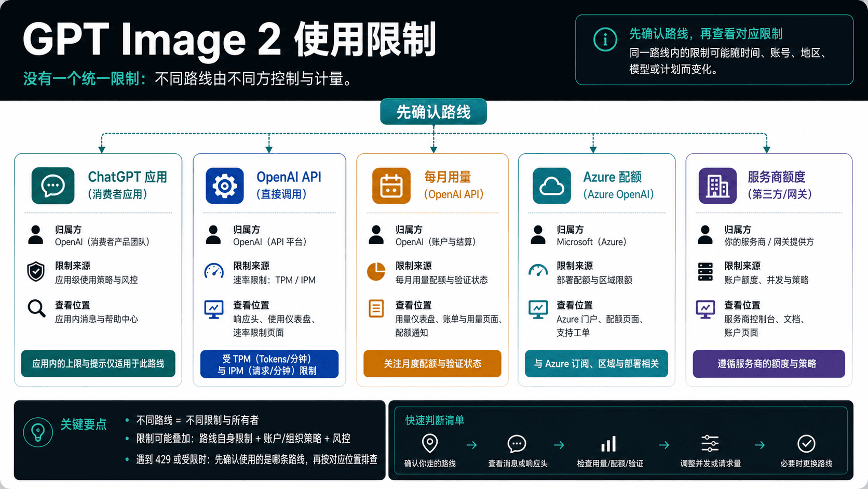Click the person icon beside OpenAI（API 平台）
This screenshot has height=489, width=868.
pyautogui.click(x=213, y=235)
